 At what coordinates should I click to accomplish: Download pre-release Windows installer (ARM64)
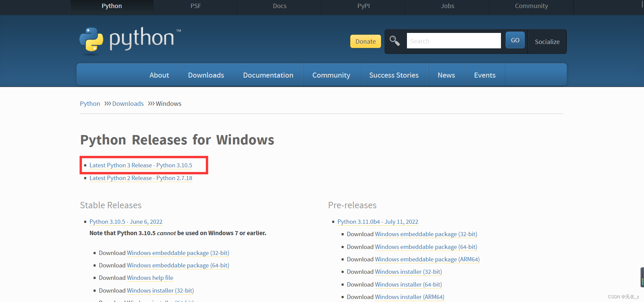(x=410, y=297)
